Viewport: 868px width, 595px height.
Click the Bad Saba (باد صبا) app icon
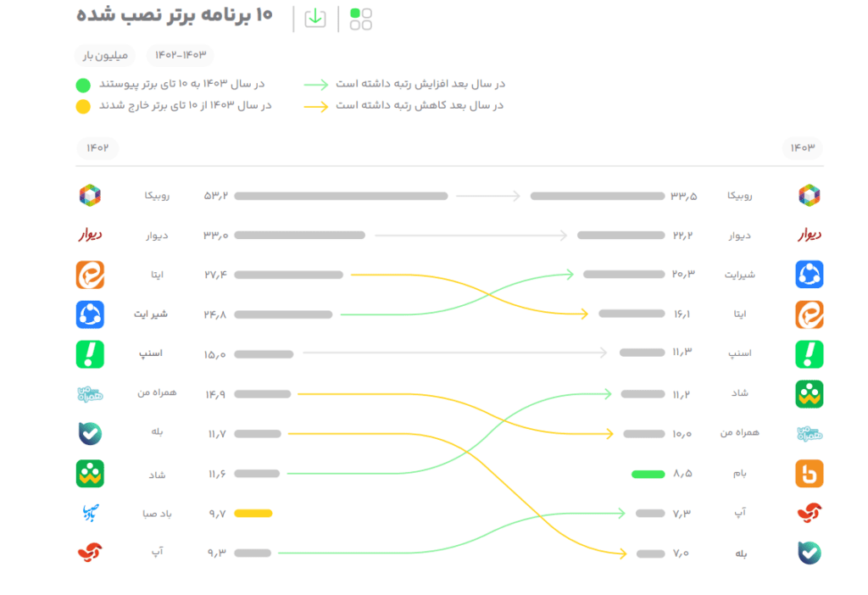[90, 513]
